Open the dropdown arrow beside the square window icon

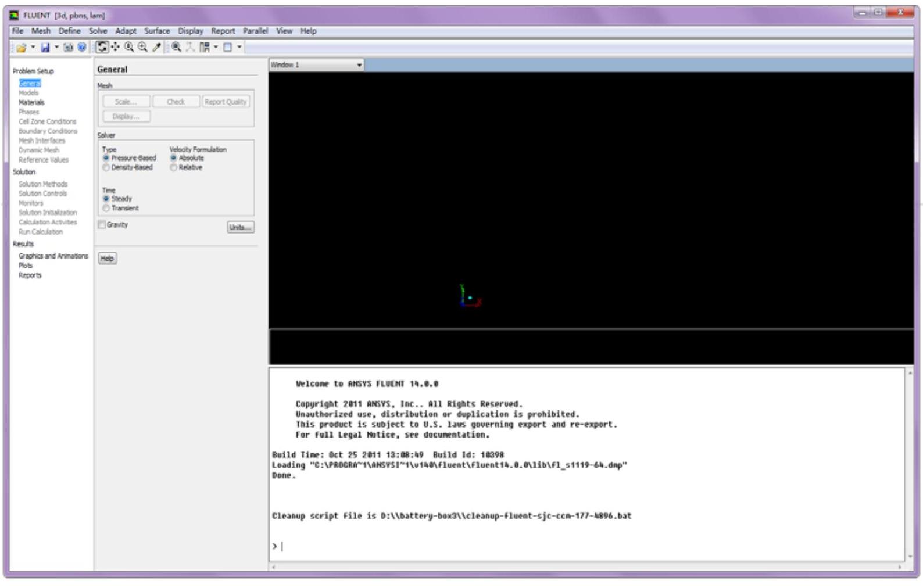point(239,47)
